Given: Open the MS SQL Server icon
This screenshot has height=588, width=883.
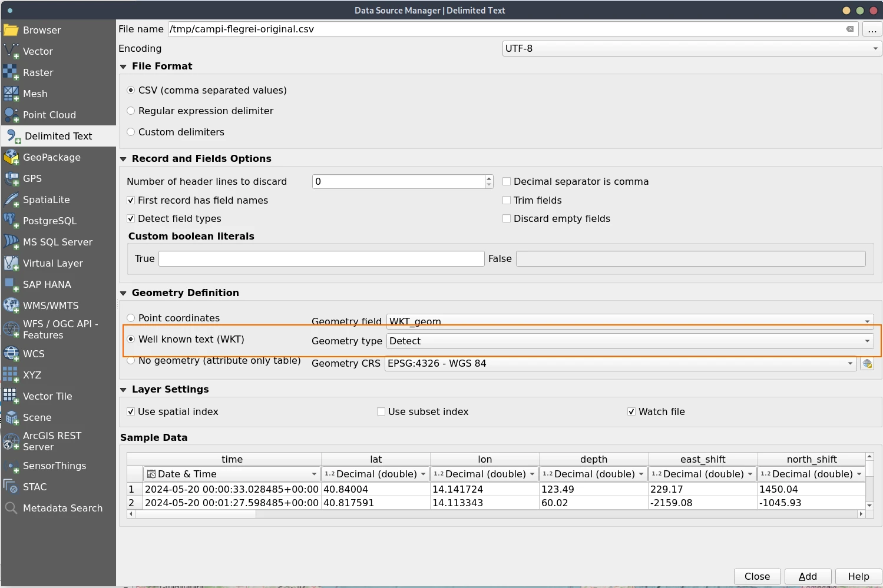Looking at the screenshot, I should click(x=11, y=242).
